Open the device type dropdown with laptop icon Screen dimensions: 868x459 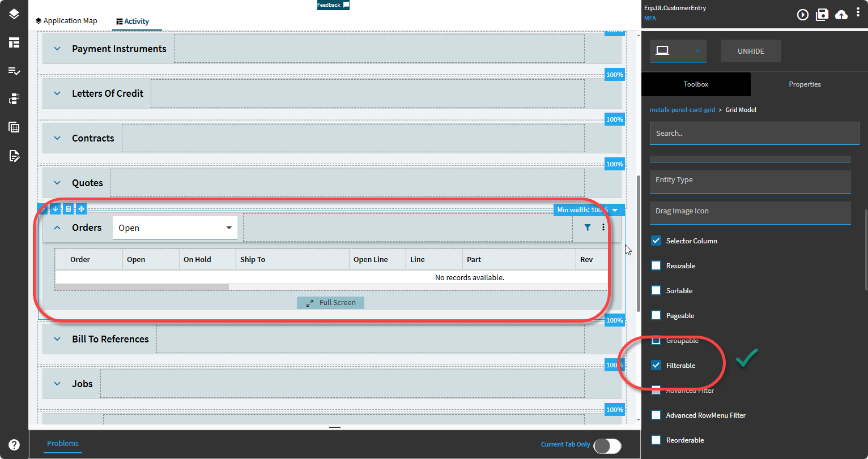678,51
